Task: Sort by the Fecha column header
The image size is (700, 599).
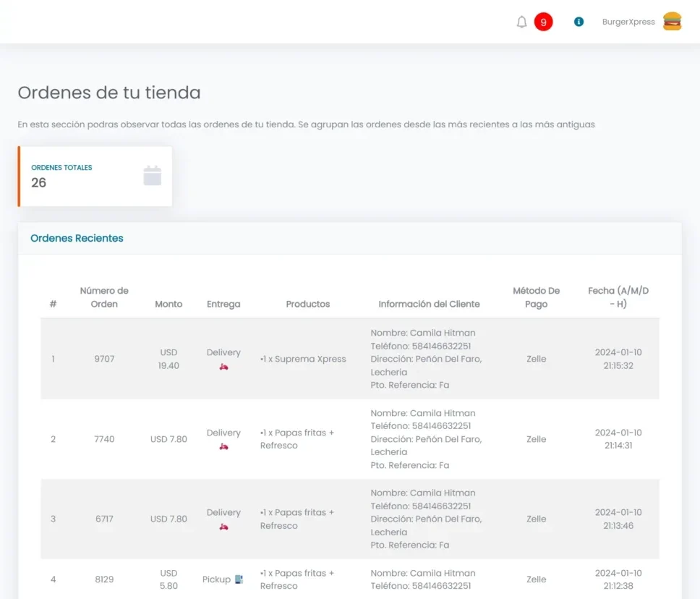Action: click(618, 297)
